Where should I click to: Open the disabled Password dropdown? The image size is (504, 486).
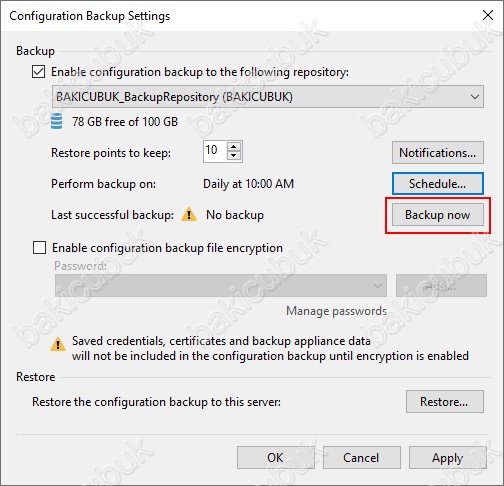pos(221,285)
